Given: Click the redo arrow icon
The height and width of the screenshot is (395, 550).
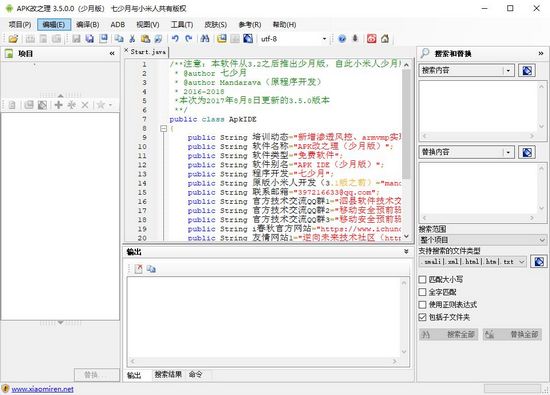Looking at the screenshot, I should coord(188,39).
